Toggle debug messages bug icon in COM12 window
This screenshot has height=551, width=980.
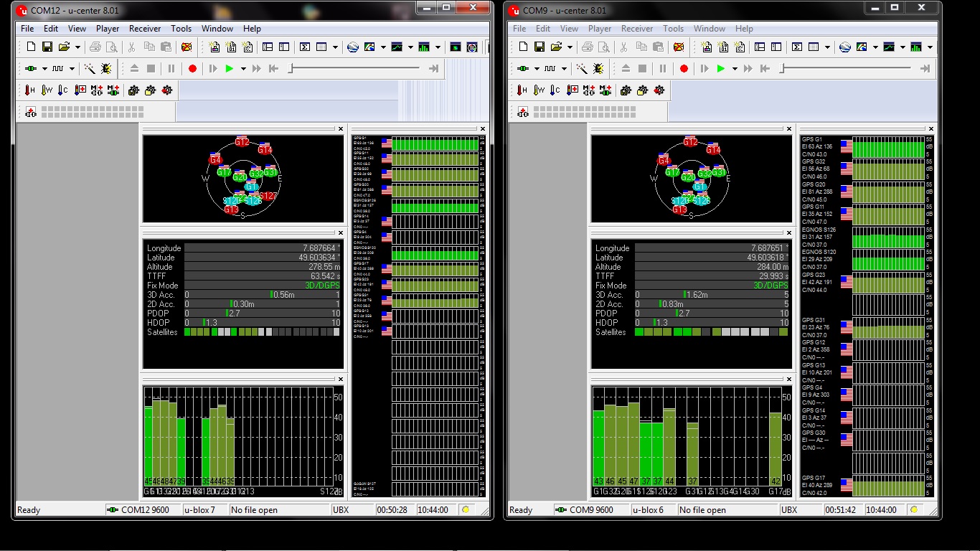tap(106, 69)
